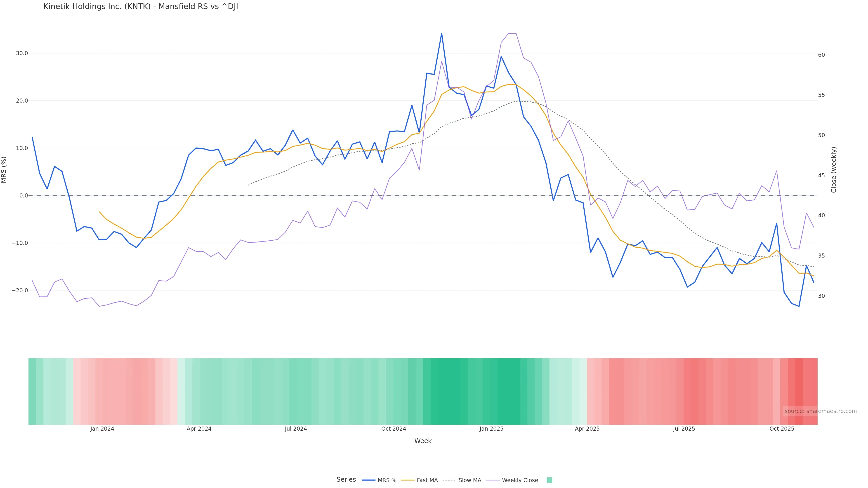868x488 pixels.
Task: Click the Oct 2024 x-axis tick label
Action: point(394,429)
